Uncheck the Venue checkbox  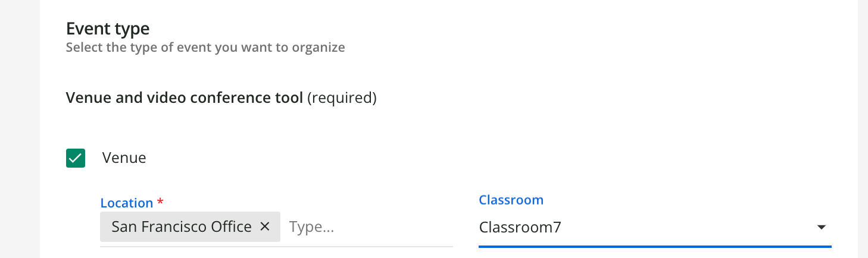pos(76,158)
